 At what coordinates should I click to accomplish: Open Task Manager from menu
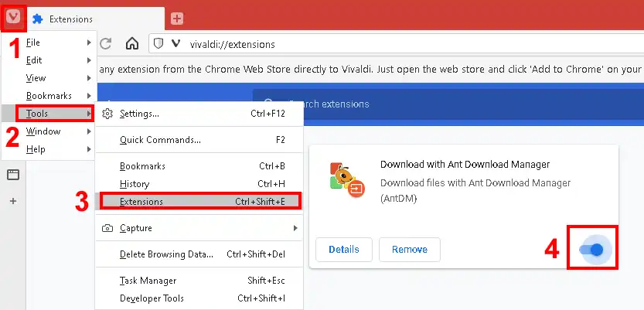199,281
